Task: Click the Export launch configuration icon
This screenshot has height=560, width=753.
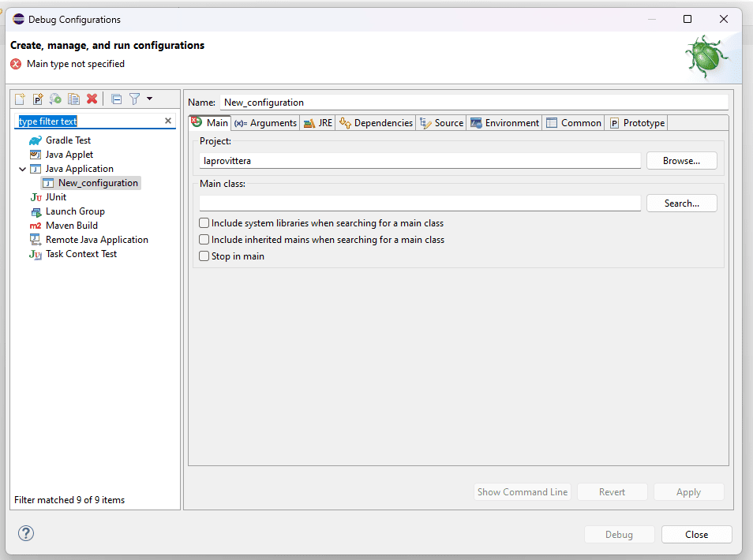Action: point(55,99)
